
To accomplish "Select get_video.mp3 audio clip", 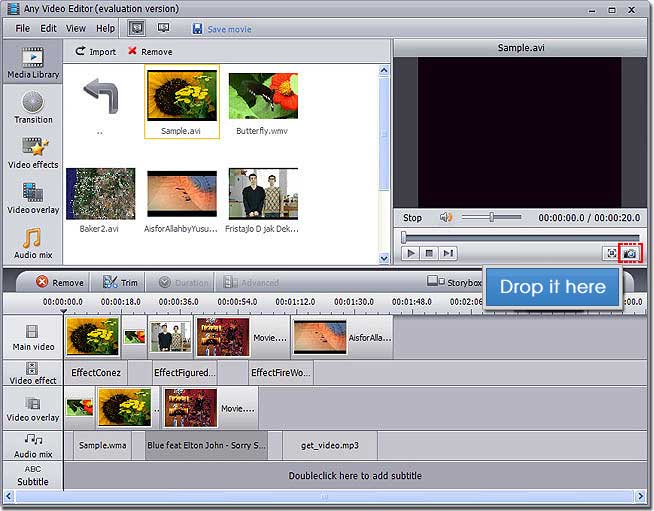I will (330, 445).
